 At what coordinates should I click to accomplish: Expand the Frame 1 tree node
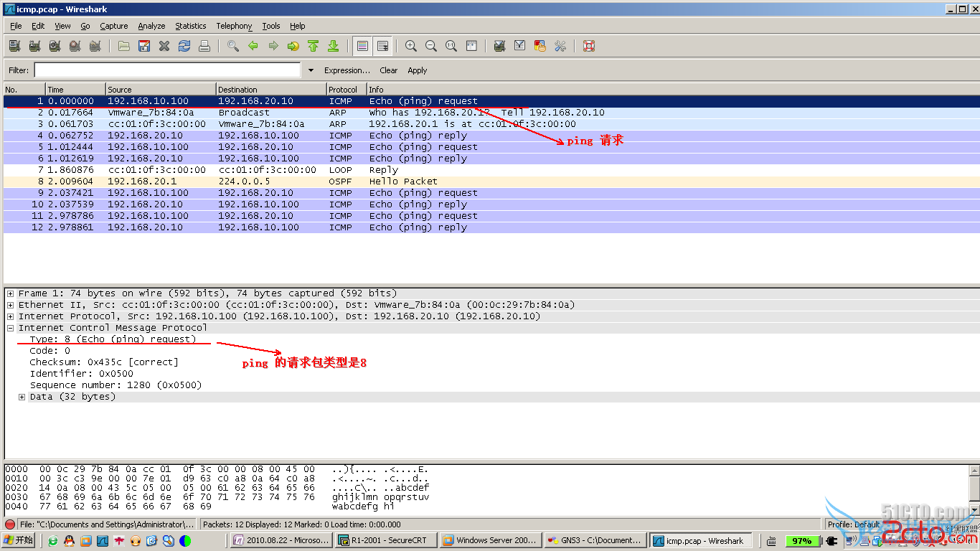(10, 293)
